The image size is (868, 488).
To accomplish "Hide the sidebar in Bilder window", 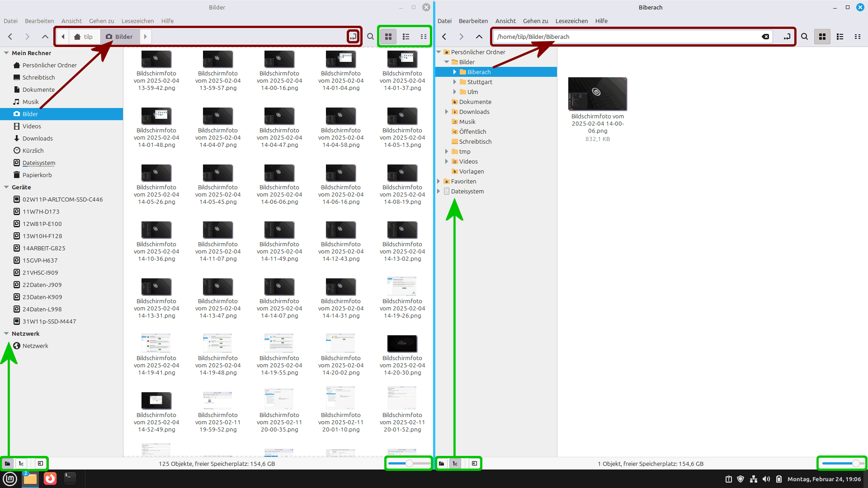I will (40, 464).
